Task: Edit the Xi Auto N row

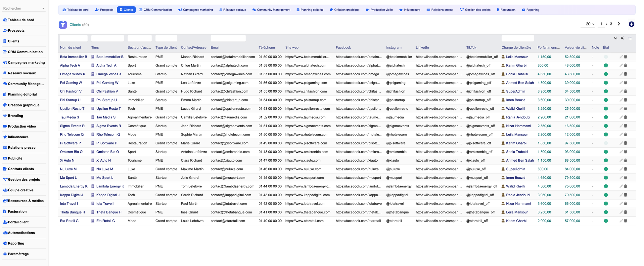Action: click(621, 160)
